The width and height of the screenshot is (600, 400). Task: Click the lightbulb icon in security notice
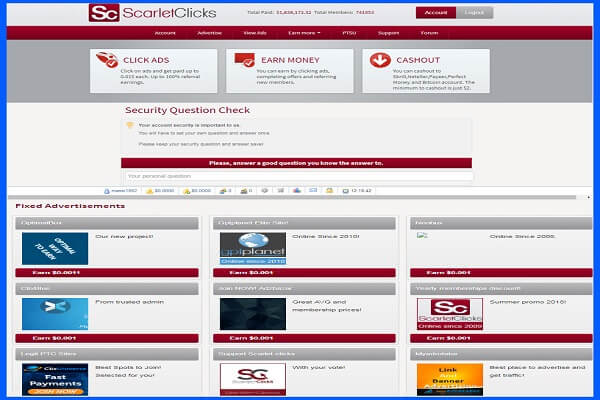click(x=130, y=125)
